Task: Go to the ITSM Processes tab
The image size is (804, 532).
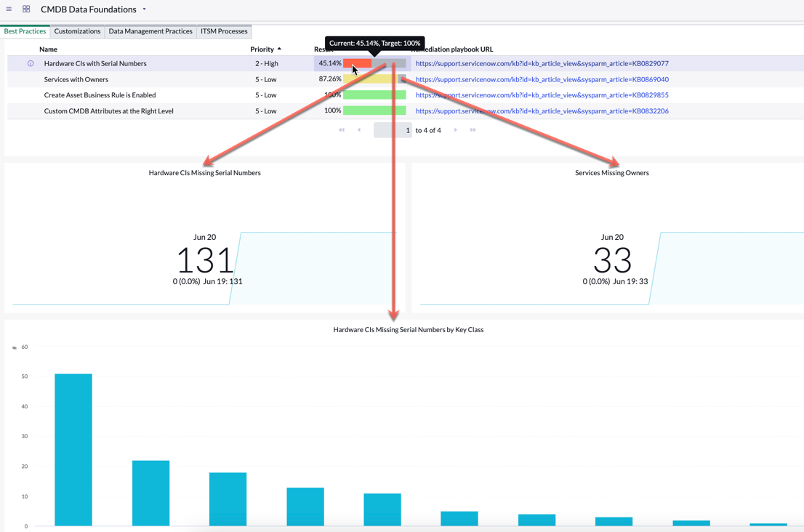Action: click(x=224, y=31)
